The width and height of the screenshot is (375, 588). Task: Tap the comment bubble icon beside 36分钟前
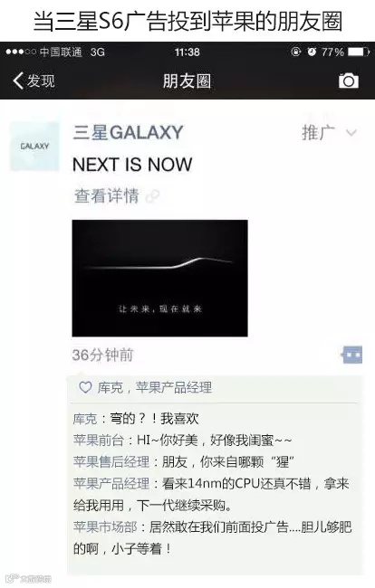[352, 355]
